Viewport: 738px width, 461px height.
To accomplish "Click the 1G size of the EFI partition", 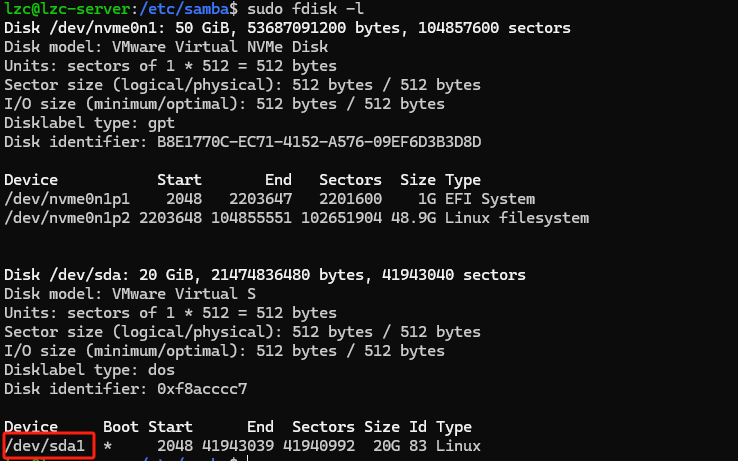I will pos(427,199).
